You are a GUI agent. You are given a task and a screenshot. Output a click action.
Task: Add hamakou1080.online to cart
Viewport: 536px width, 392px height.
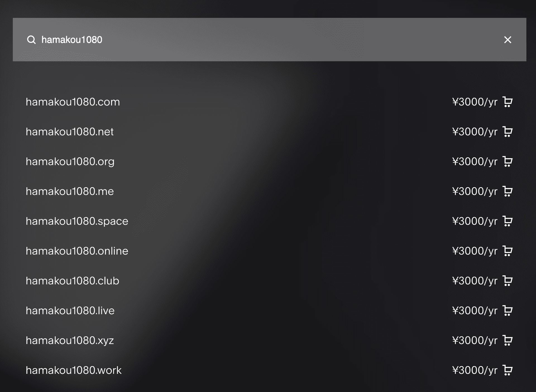tap(507, 251)
